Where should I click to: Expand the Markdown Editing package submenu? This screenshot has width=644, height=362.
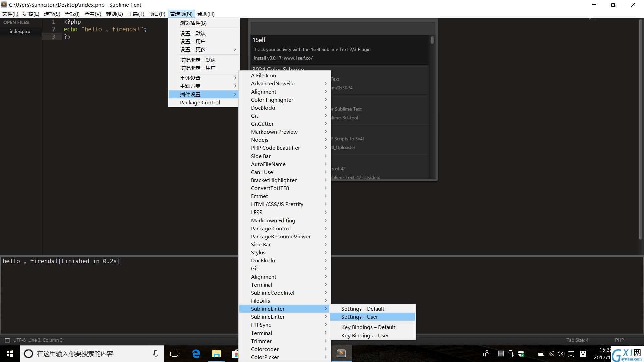[285, 220]
